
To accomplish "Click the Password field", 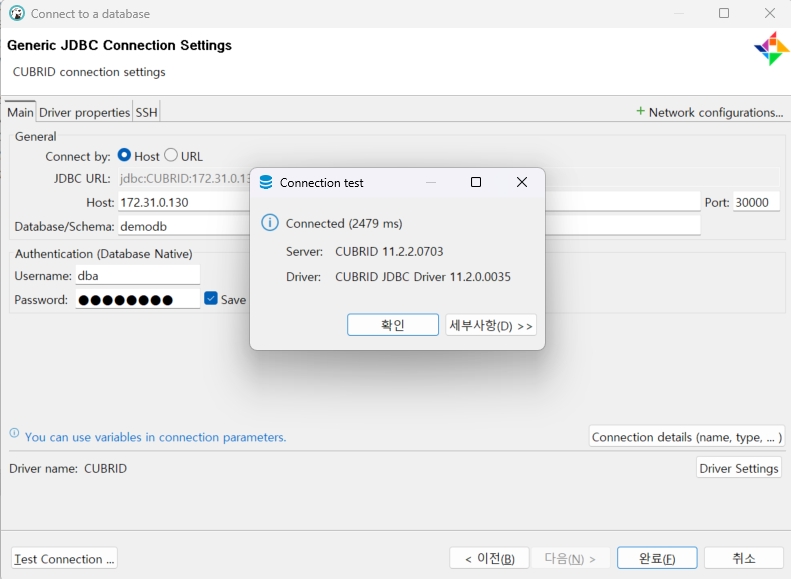I will click(138, 300).
